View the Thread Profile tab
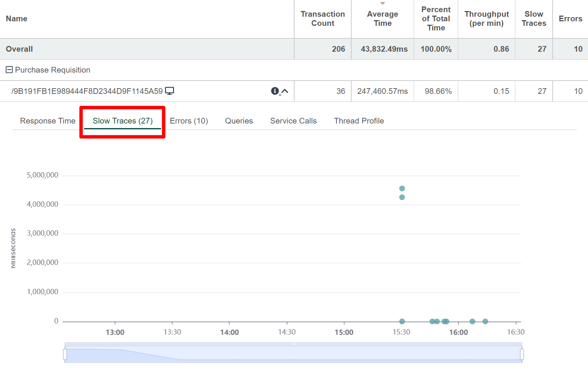This screenshot has height=374, width=588. coord(359,121)
